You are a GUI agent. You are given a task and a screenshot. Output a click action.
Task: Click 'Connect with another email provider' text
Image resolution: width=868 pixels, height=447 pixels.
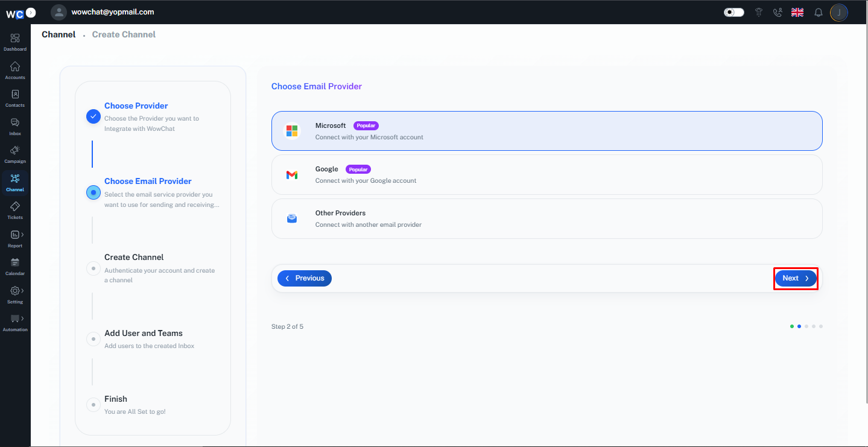pos(369,224)
